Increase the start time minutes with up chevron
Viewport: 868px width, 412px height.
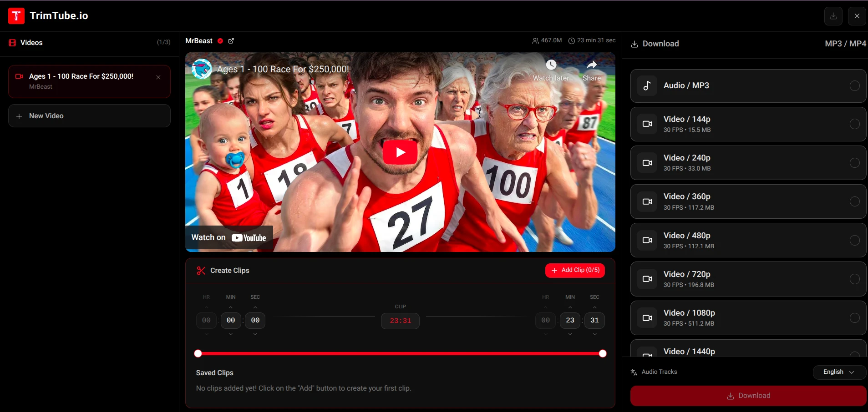231,308
